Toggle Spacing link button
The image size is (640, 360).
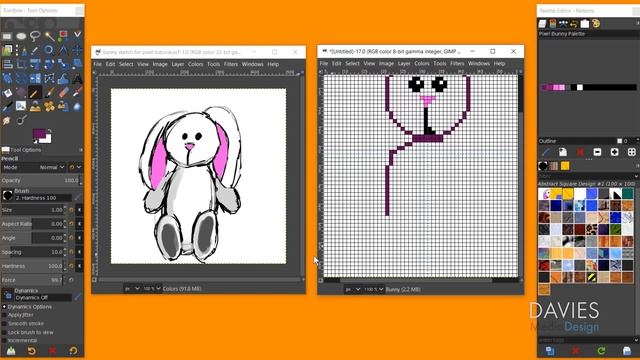tap(80, 252)
